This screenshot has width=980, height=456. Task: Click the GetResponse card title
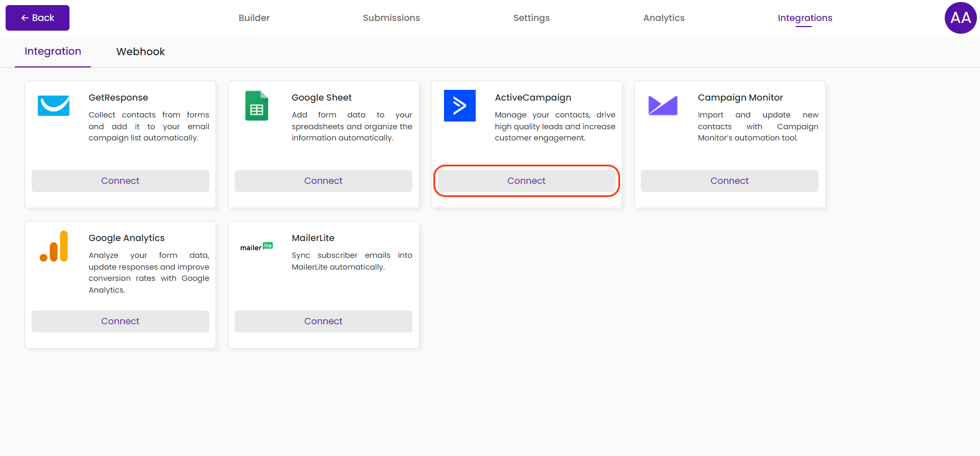(x=118, y=98)
